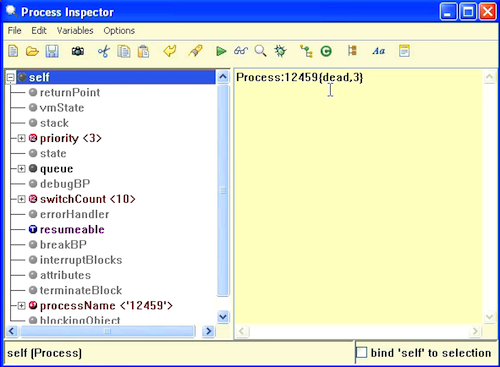Image resolution: width=500 pixels, height=367 pixels.
Task: Open the Options menu
Action: tap(119, 31)
